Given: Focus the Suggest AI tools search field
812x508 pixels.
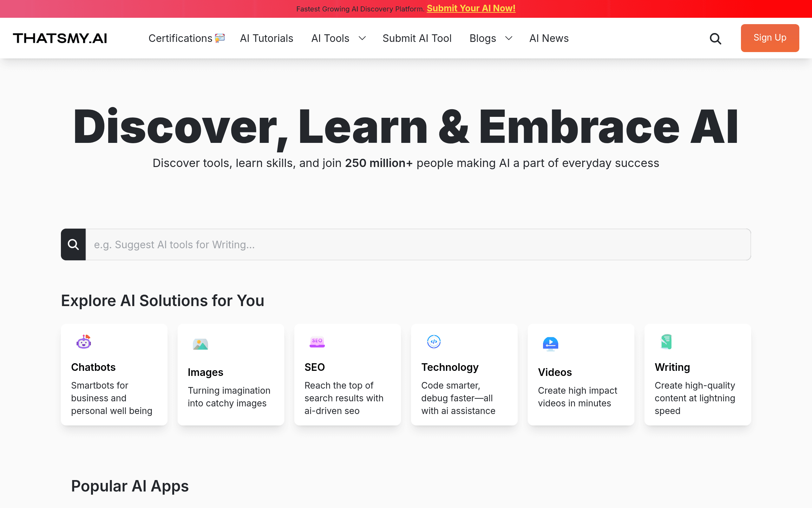Looking at the screenshot, I should pyautogui.click(x=418, y=244).
